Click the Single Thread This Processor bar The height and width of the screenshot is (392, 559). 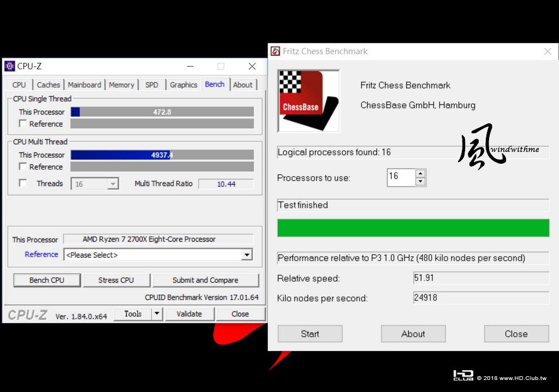162,112
